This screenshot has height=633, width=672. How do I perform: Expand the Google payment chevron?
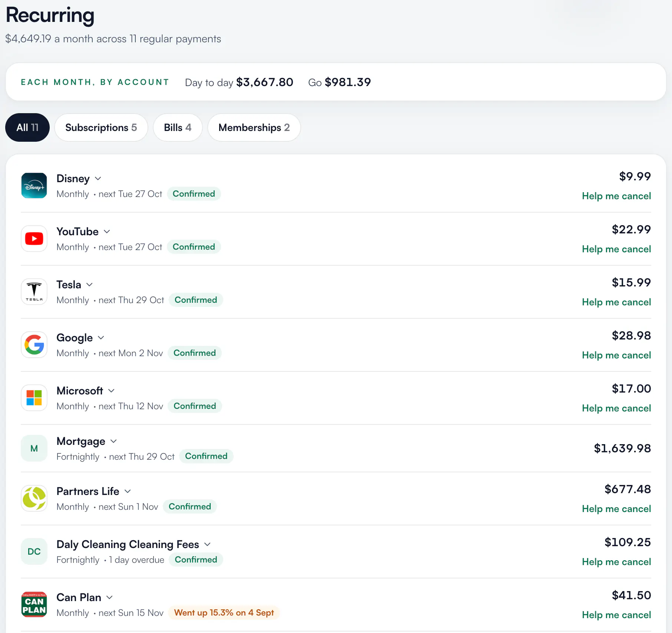101,338
